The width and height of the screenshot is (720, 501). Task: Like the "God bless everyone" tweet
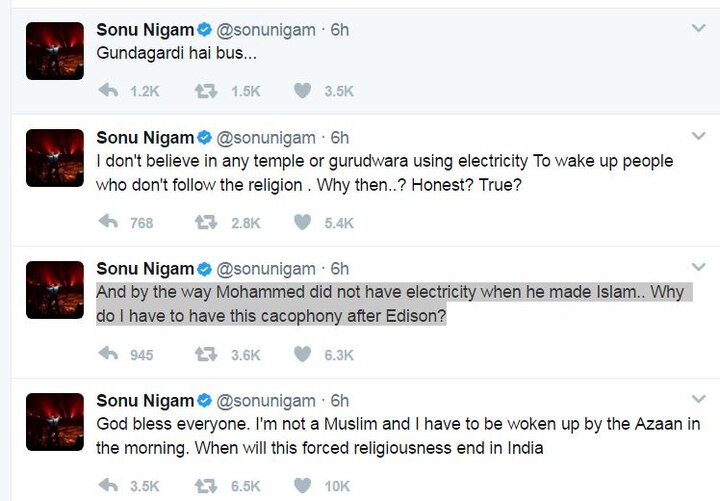point(302,486)
